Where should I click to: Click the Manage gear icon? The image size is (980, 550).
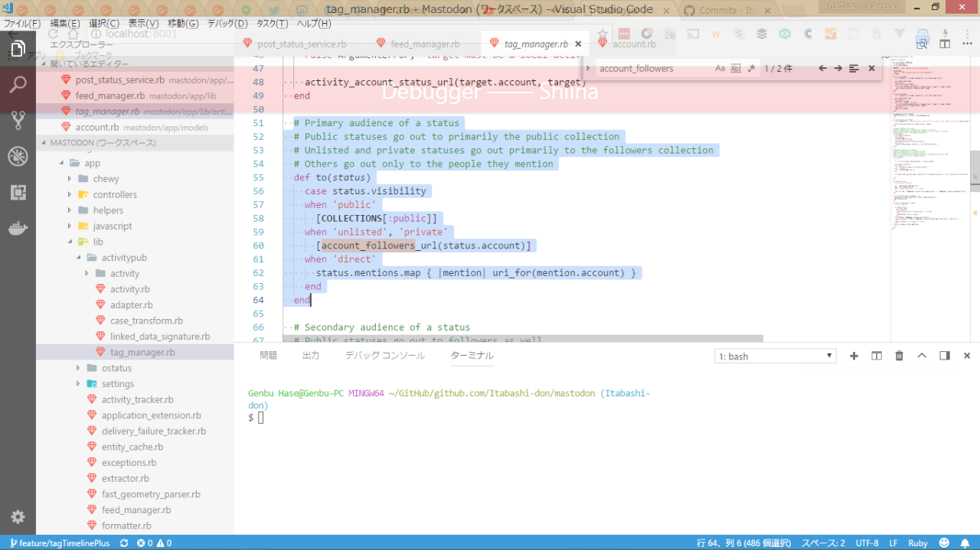point(18,516)
